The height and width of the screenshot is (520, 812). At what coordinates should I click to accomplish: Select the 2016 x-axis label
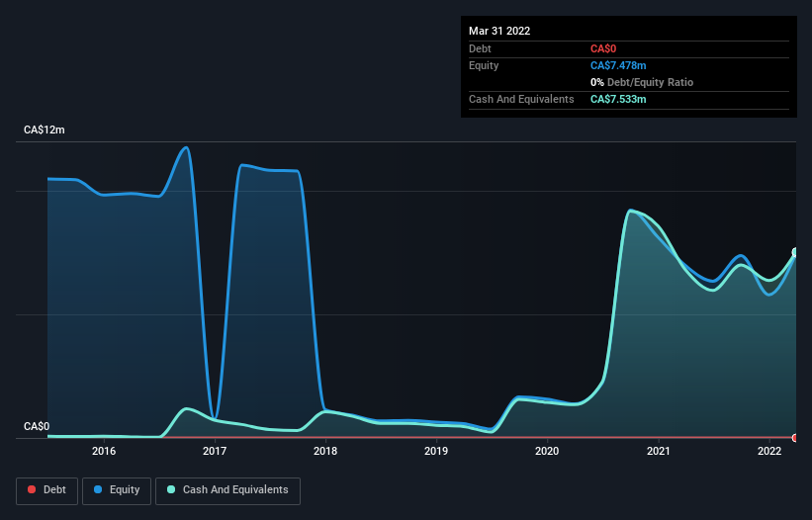click(104, 451)
